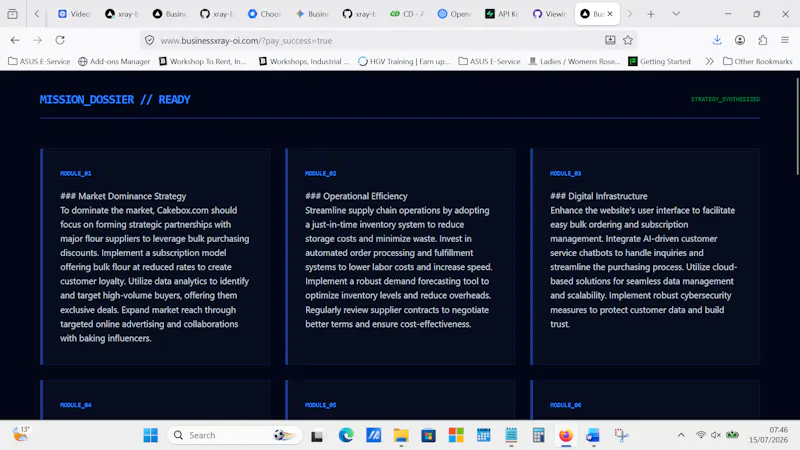This screenshot has height=450, width=800.
Task: Click the STRATEGY_SYNTHESIZED status label
Action: coord(725,99)
